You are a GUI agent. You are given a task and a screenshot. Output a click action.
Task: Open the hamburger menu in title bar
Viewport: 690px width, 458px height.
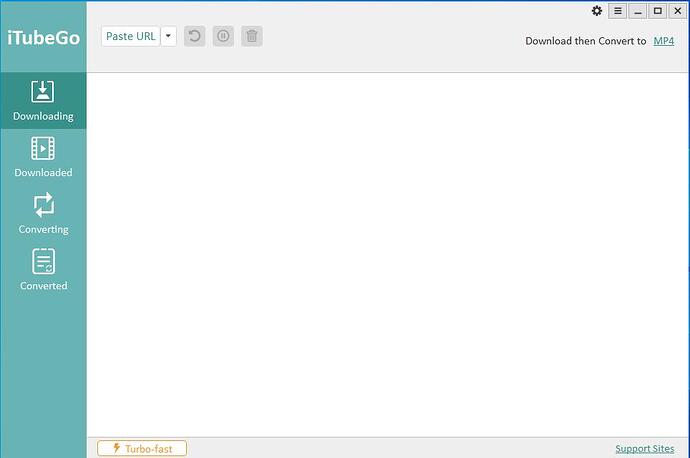point(618,11)
